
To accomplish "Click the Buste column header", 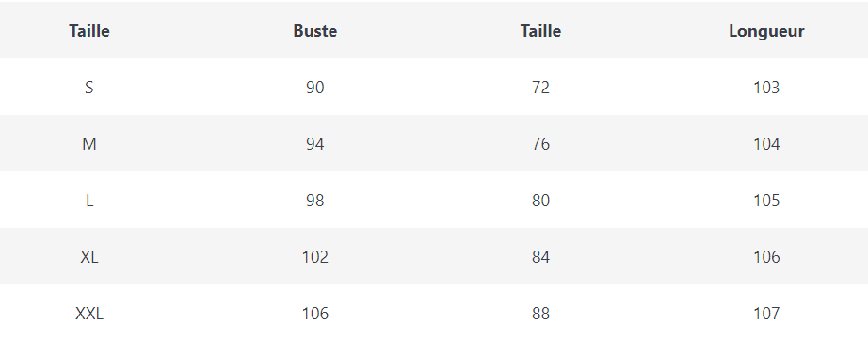I will point(315,31).
